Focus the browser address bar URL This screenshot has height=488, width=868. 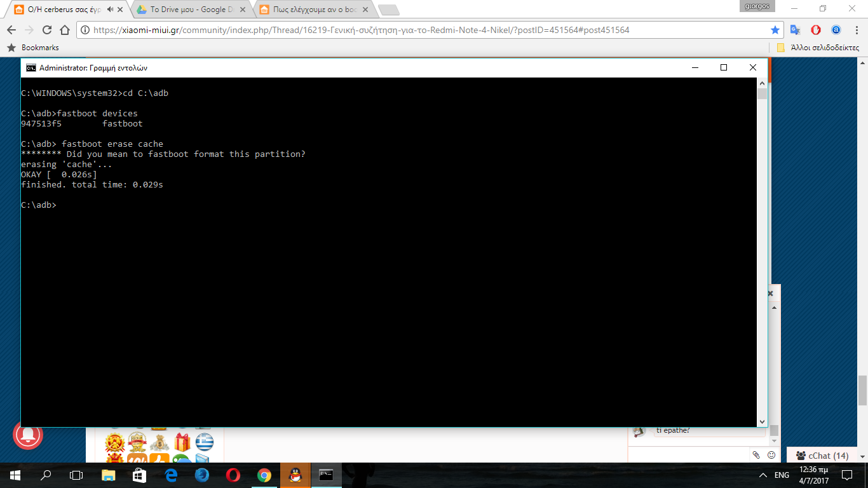click(362, 30)
